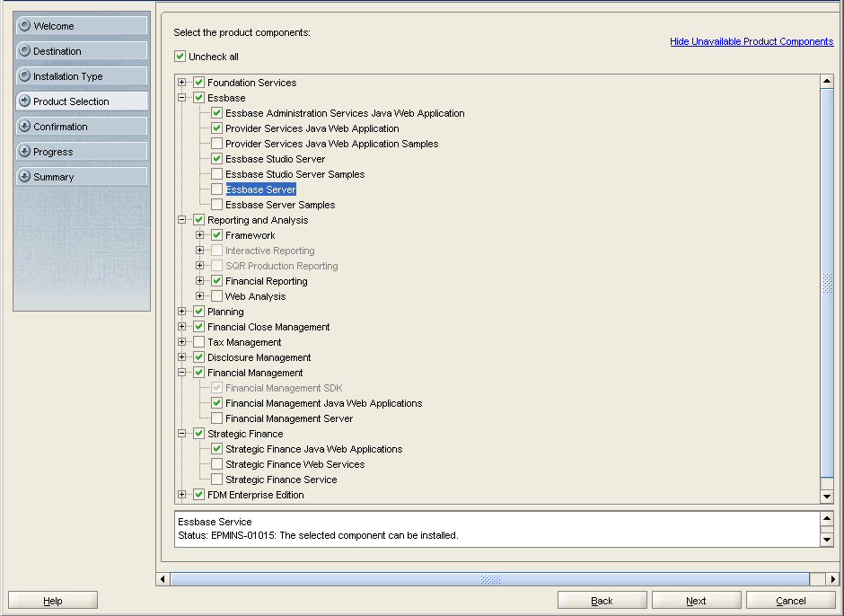
Task: Click Hide Unavailable Product Components link
Action: [x=752, y=41]
